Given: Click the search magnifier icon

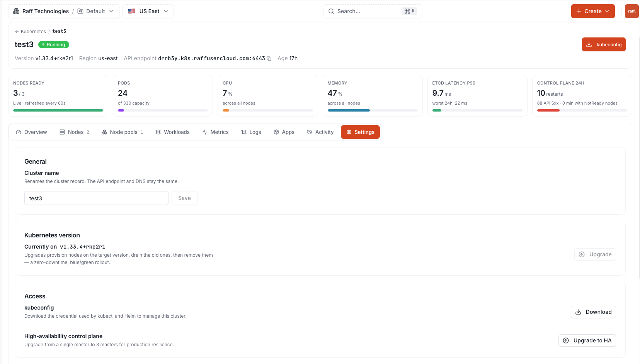Looking at the screenshot, I should click(331, 11).
